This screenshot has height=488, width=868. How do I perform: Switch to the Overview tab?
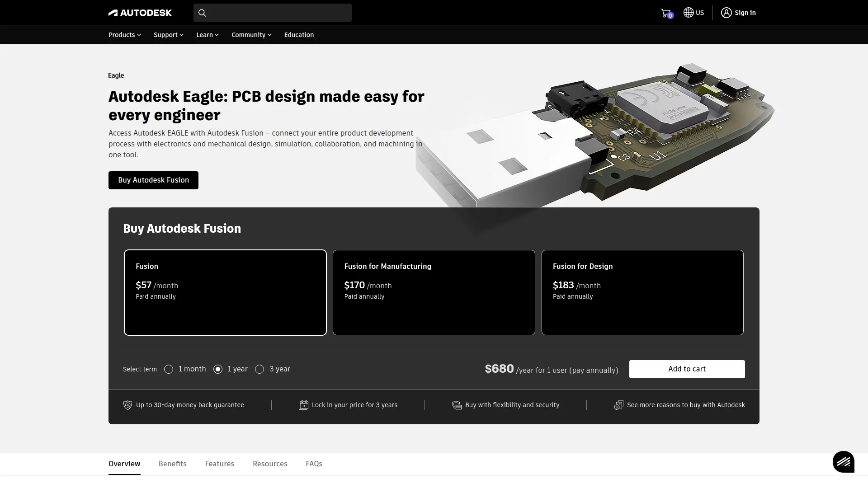[124, 464]
